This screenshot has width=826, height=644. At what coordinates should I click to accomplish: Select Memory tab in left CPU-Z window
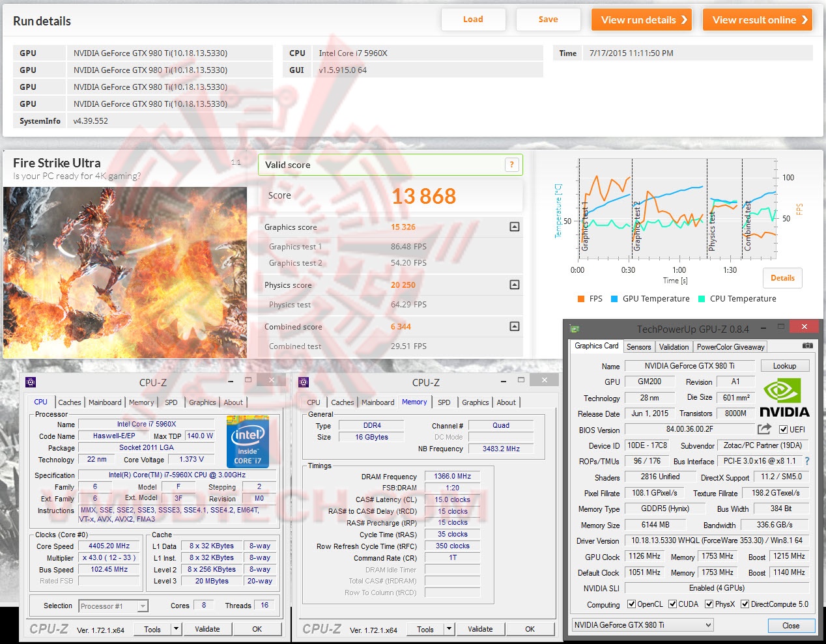click(141, 402)
